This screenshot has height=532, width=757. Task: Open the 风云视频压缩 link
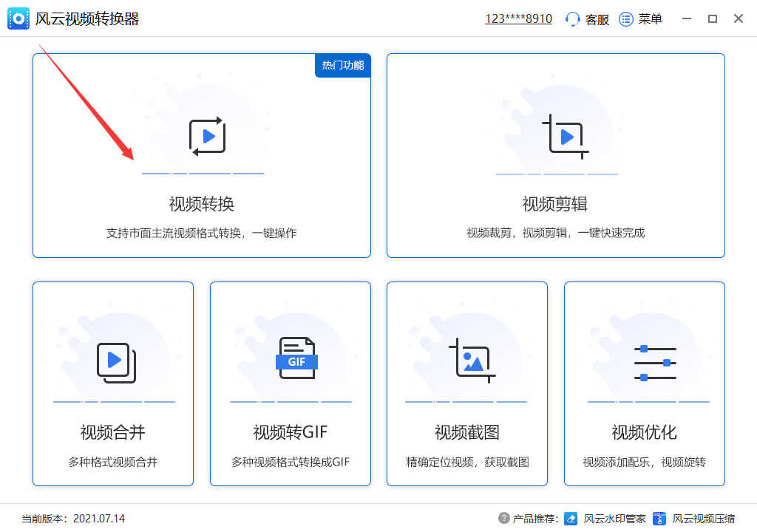704,519
